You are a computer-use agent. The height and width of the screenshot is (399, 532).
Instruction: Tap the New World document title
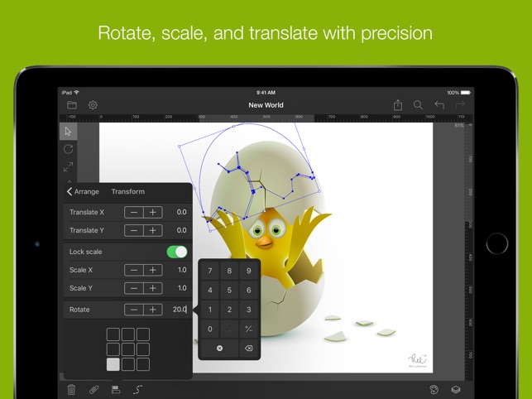266,105
